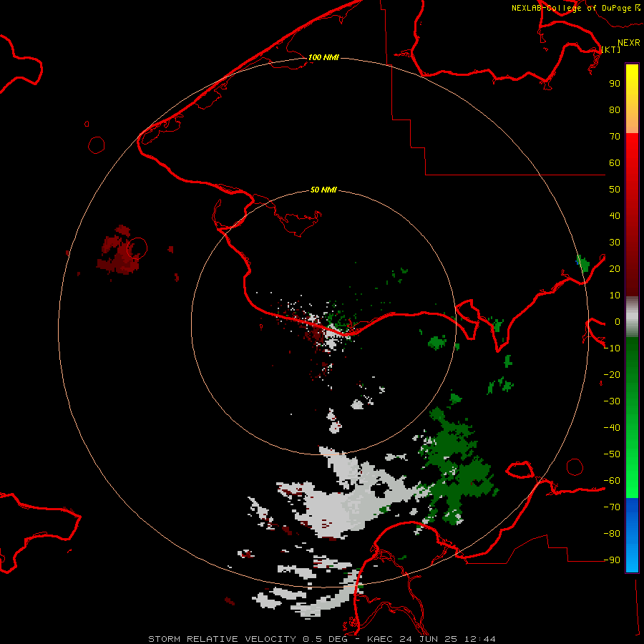Click the -60 value on the velocity scale
The height and width of the screenshot is (644, 644).
click(612, 481)
